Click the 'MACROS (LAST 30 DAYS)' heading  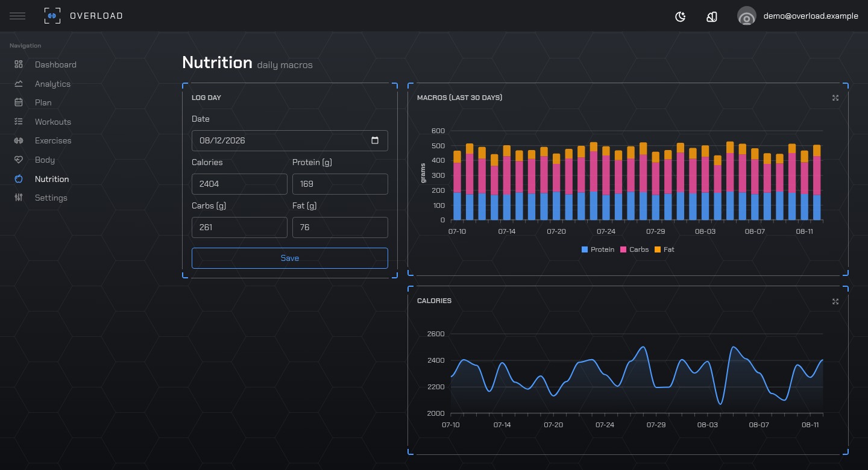[x=459, y=98]
